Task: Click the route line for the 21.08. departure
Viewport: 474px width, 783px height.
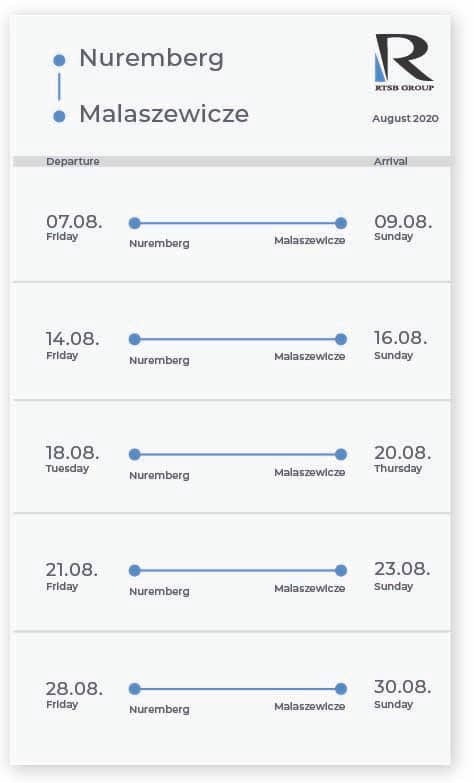Action: 238,570
